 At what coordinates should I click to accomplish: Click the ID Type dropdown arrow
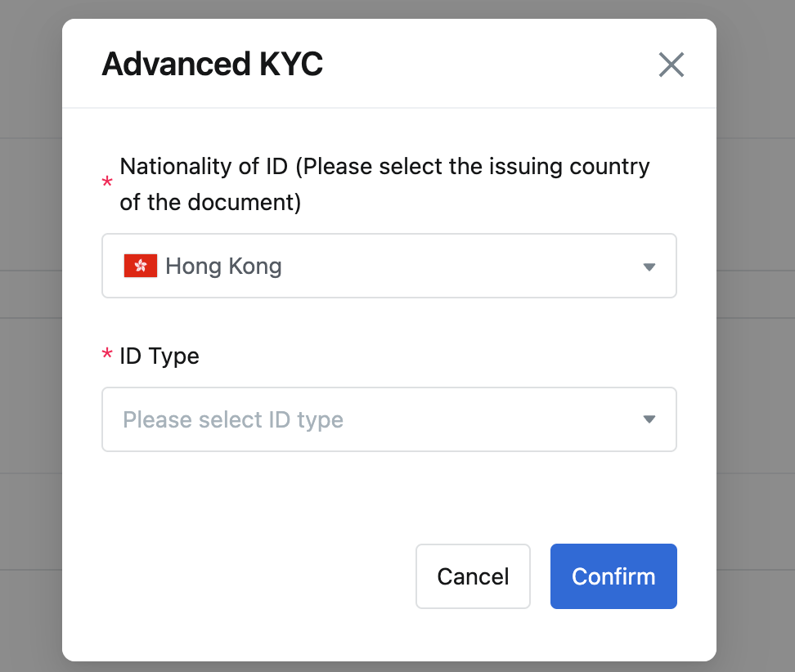(x=649, y=419)
